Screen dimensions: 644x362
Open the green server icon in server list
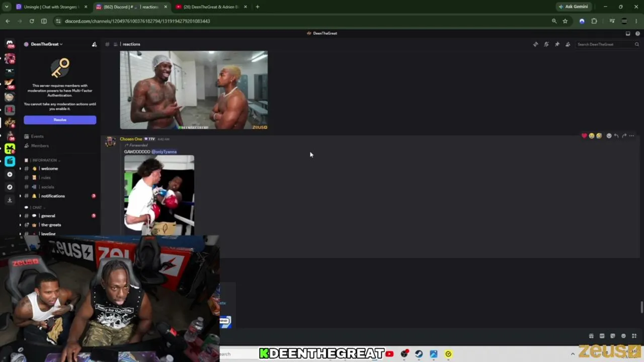pos(10,148)
